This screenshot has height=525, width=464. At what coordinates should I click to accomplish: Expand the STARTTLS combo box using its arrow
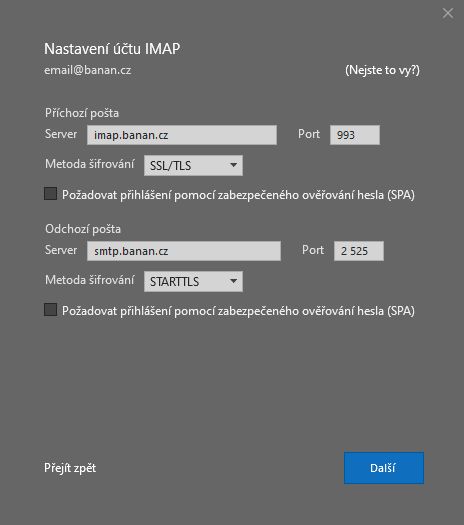(x=233, y=281)
